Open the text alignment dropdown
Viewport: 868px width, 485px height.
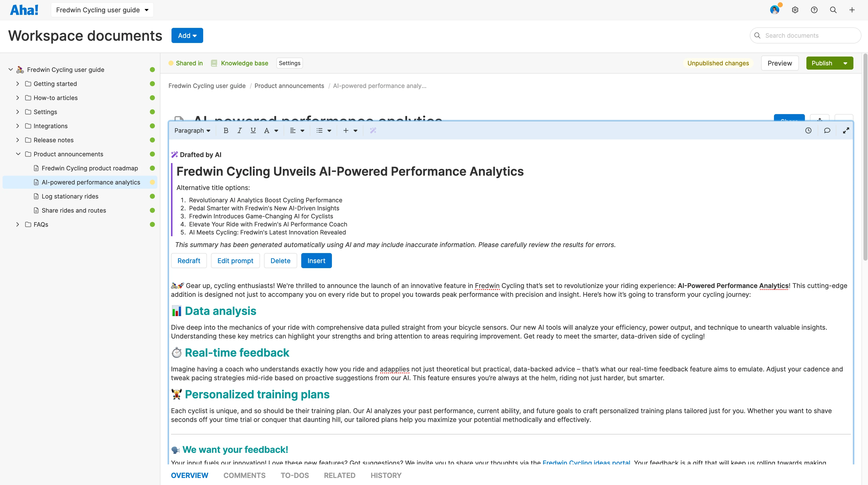(x=296, y=130)
